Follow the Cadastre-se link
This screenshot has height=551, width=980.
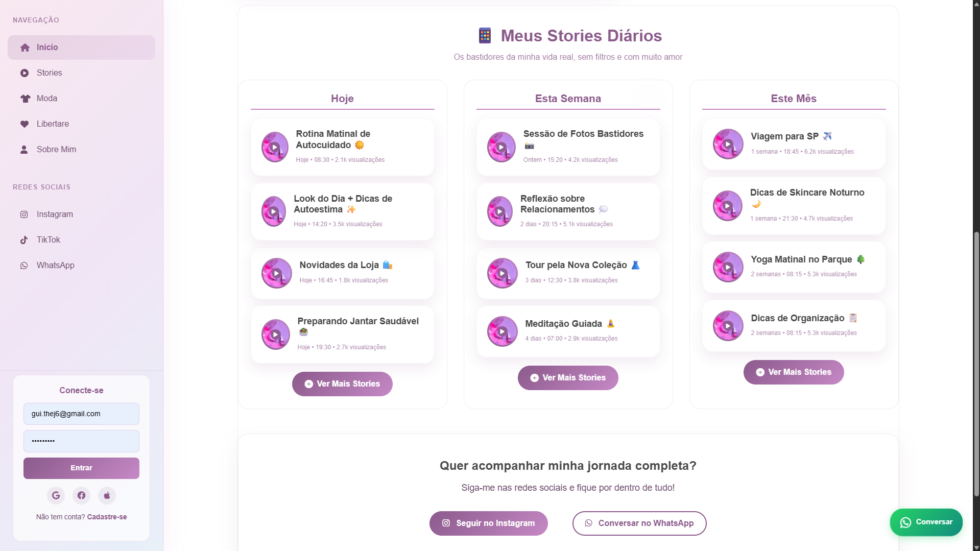click(x=107, y=517)
